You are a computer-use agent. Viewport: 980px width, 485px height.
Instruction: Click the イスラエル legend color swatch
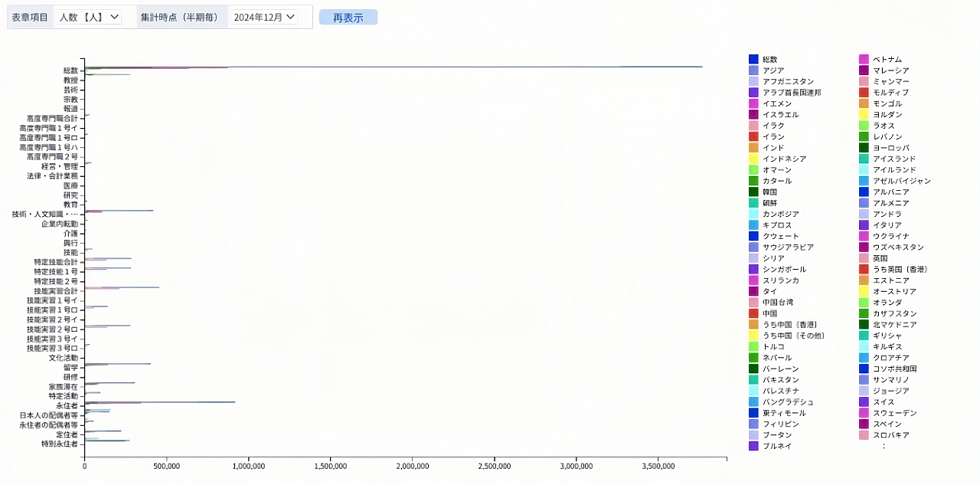[753, 114]
